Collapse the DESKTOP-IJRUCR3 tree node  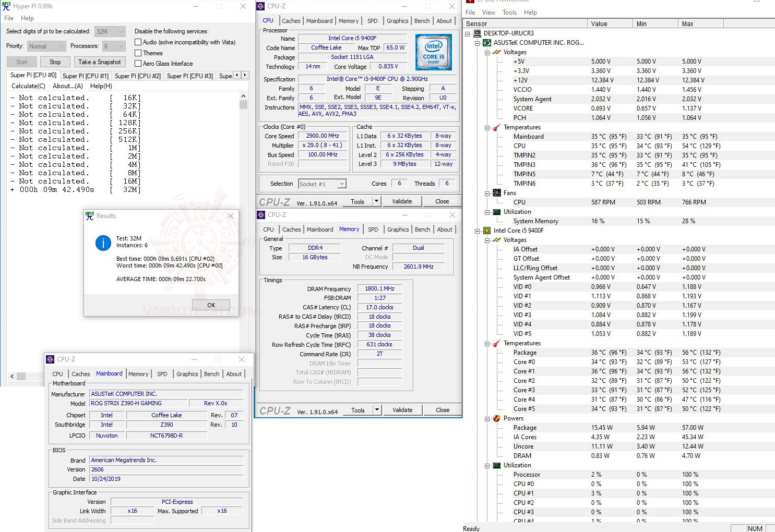coord(468,33)
